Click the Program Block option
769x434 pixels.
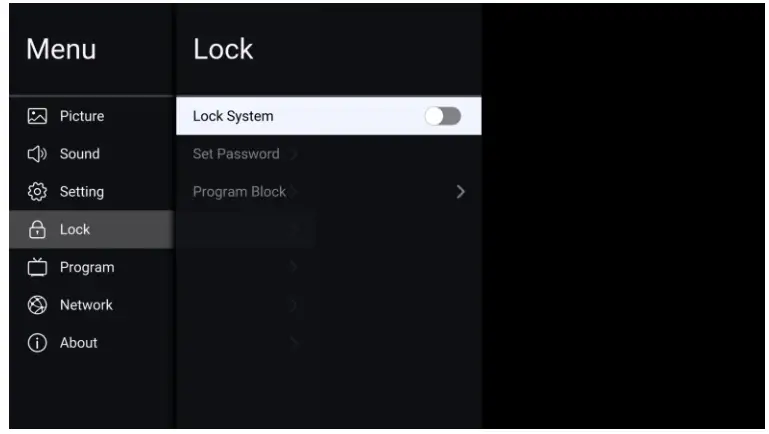click(x=239, y=192)
